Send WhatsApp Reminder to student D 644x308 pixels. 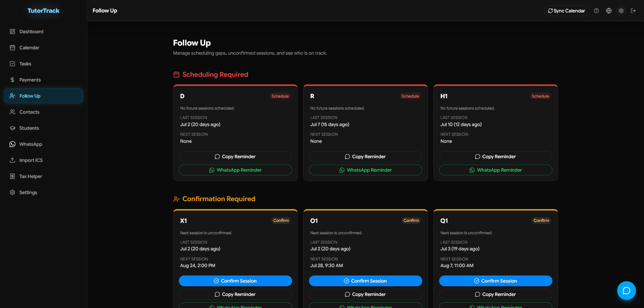point(235,170)
